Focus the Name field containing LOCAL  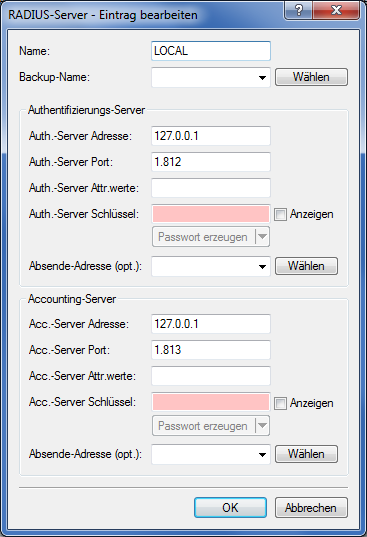211,51
